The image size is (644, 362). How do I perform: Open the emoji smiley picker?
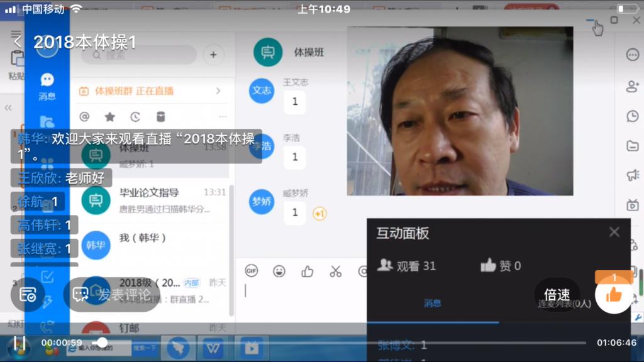[x=279, y=271]
